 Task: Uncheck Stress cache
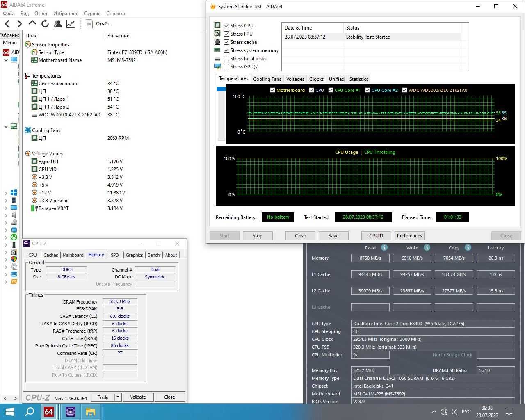tap(227, 42)
